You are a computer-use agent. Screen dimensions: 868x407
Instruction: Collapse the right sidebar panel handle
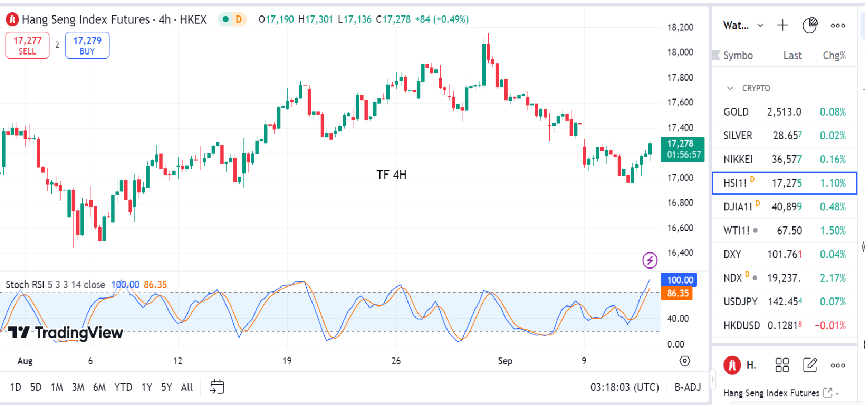[x=712, y=380]
